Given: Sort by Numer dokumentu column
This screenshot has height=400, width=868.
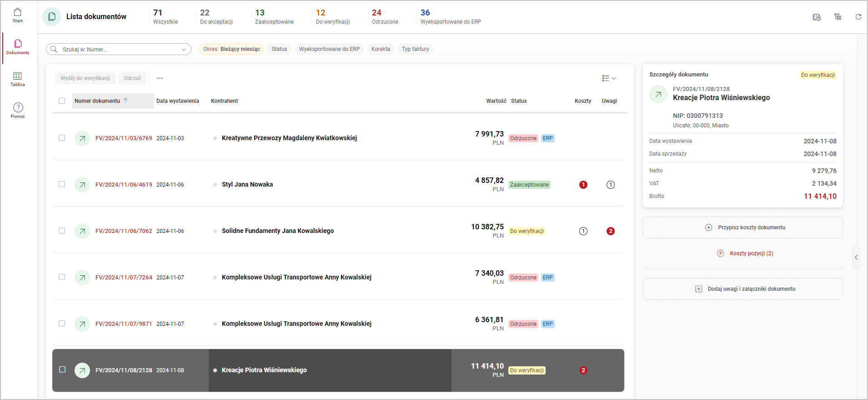Looking at the screenshot, I should pos(113,101).
